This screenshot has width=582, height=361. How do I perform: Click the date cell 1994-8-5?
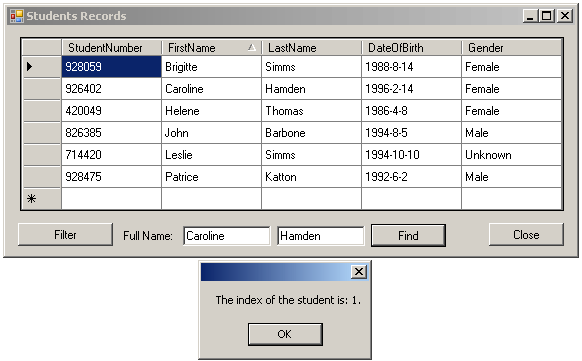(x=411, y=133)
